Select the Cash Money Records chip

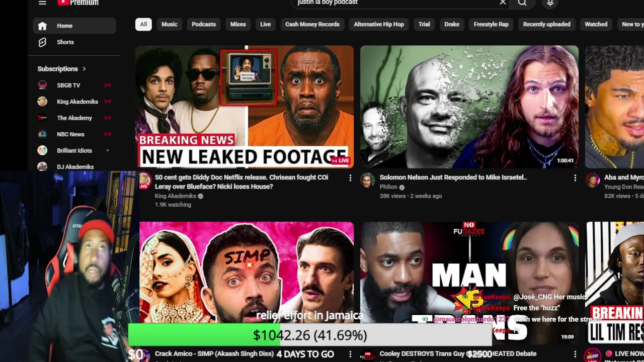coord(312,24)
